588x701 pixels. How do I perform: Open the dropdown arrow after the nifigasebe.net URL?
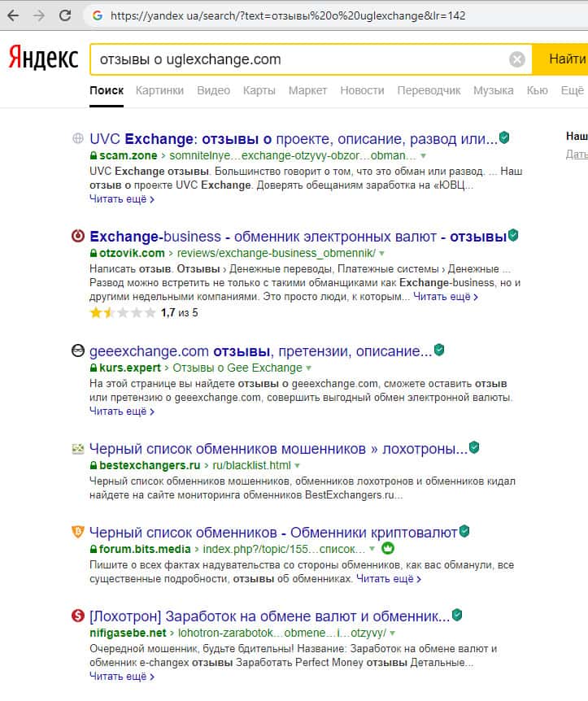click(392, 633)
